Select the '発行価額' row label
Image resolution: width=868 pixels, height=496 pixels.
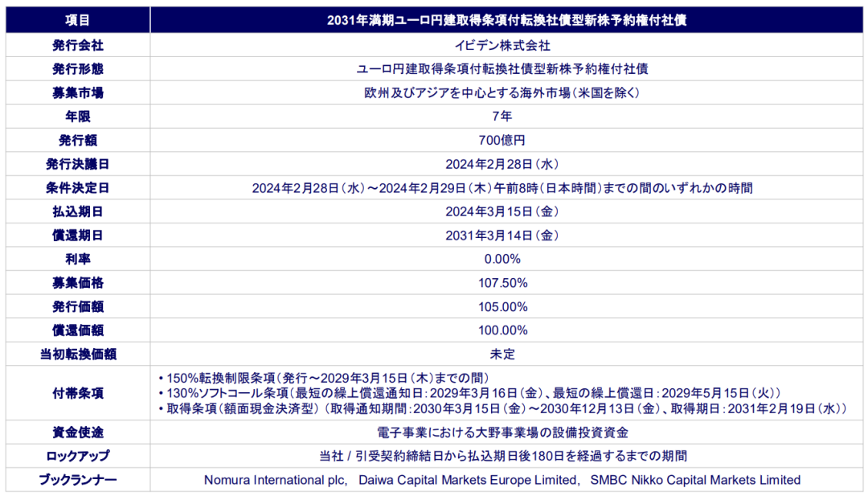77,306
